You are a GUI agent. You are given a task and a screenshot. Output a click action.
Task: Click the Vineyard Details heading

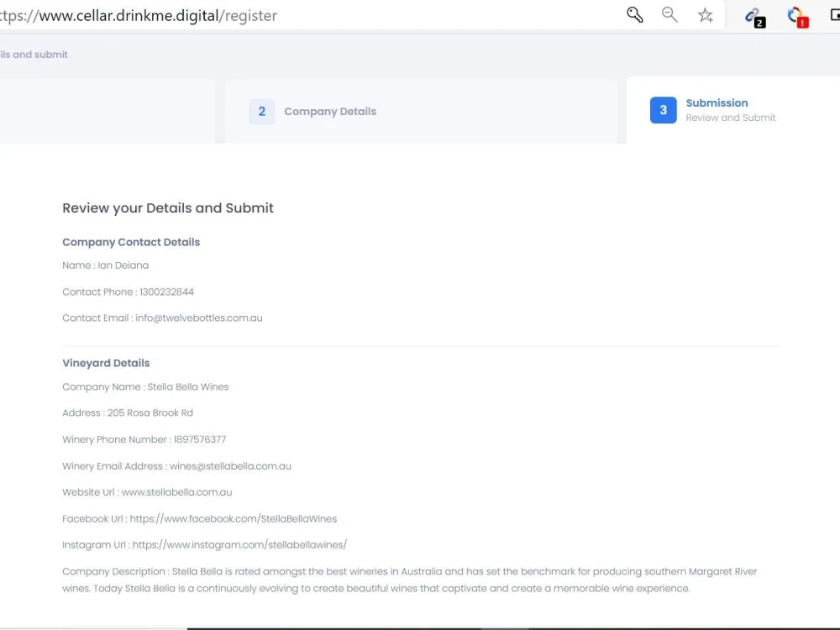pyautogui.click(x=106, y=363)
